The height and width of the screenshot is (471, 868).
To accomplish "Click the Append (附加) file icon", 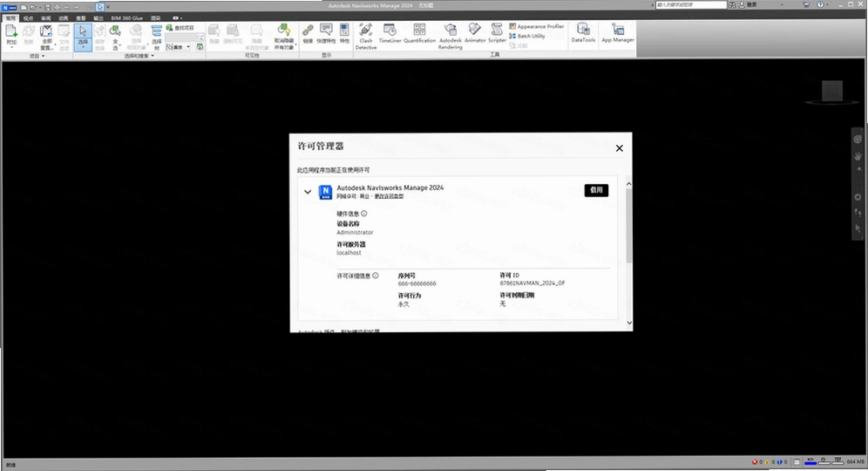I will coord(11,31).
